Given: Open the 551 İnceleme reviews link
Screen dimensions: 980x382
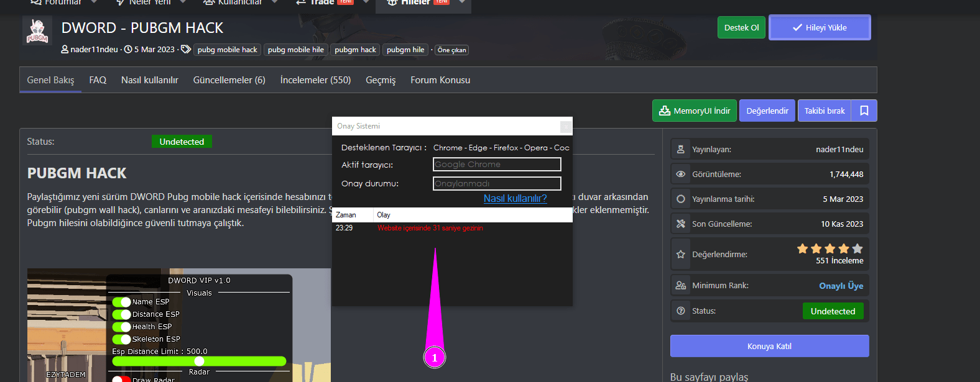Looking at the screenshot, I should (x=839, y=261).
